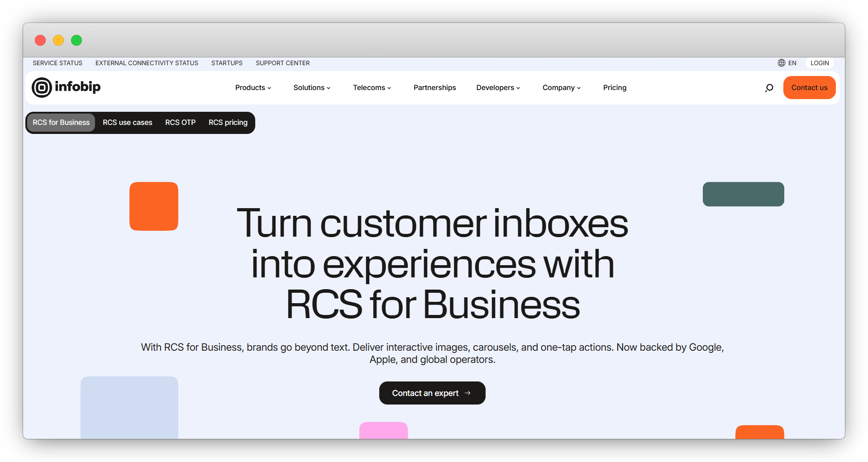Switch to the RCS OTP tab
The height and width of the screenshot is (462, 868).
click(181, 123)
